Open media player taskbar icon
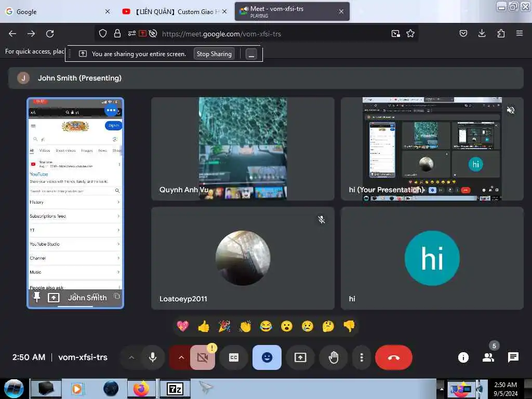 tap(77, 389)
